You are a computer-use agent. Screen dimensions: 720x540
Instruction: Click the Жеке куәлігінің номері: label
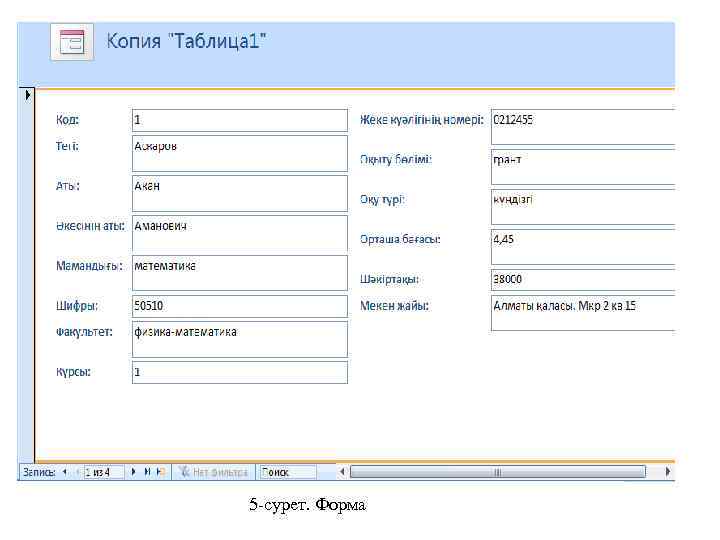(x=422, y=120)
